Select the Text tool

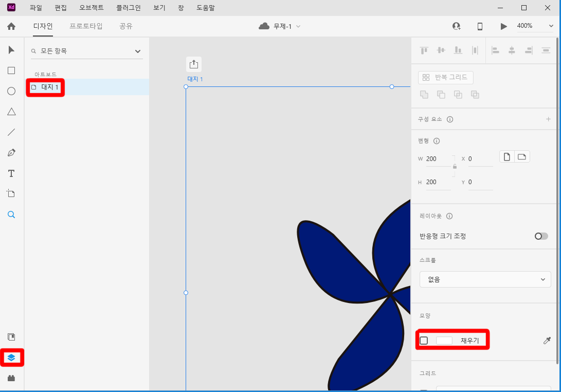pyautogui.click(x=11, y=173)
